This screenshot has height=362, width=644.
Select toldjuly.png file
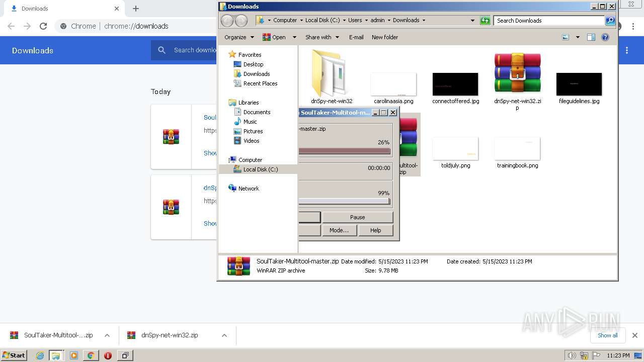tap(455, 148)
